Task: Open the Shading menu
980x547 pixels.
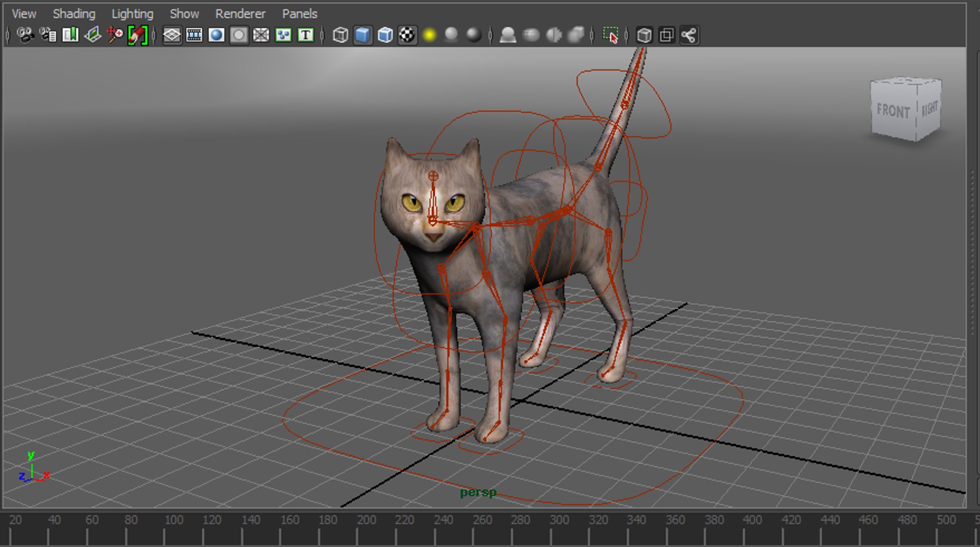Action: [x=74, y=14]
